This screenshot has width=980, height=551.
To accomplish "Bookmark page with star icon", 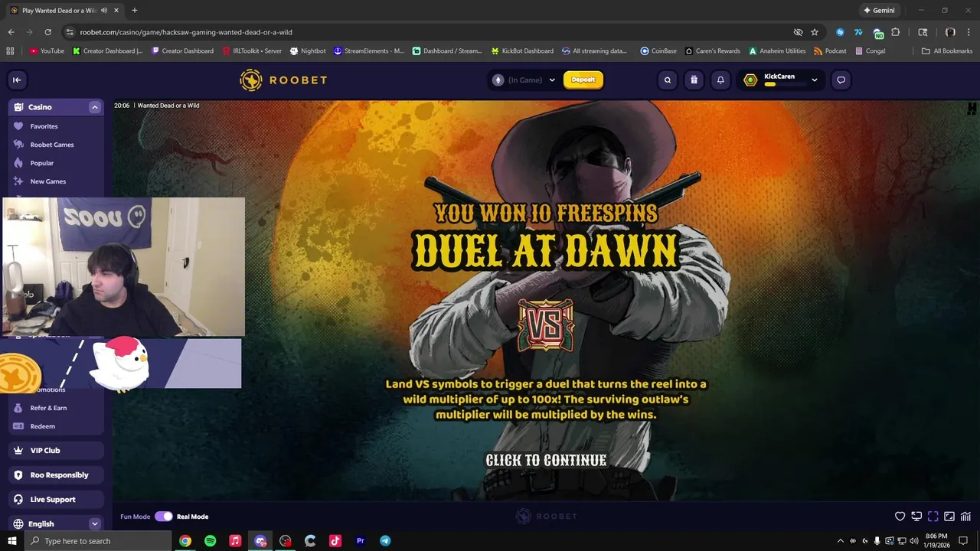I will [815, 32].
